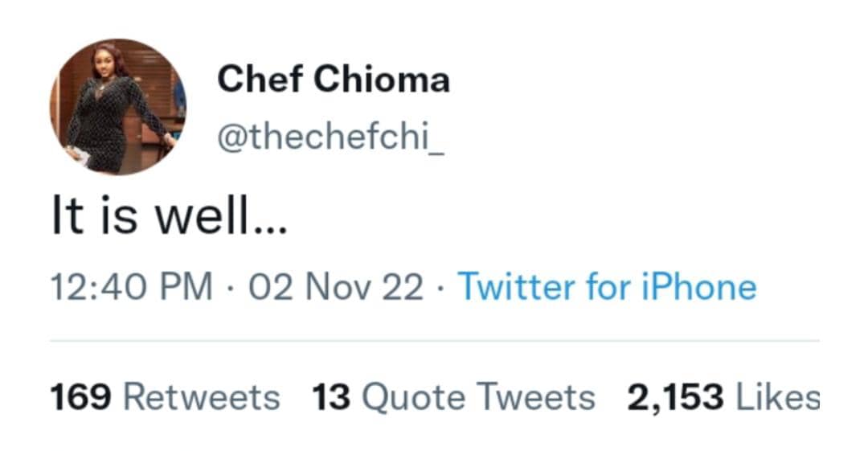
Task: Click the "02 Nov 22" date
Action: (336, 287)
